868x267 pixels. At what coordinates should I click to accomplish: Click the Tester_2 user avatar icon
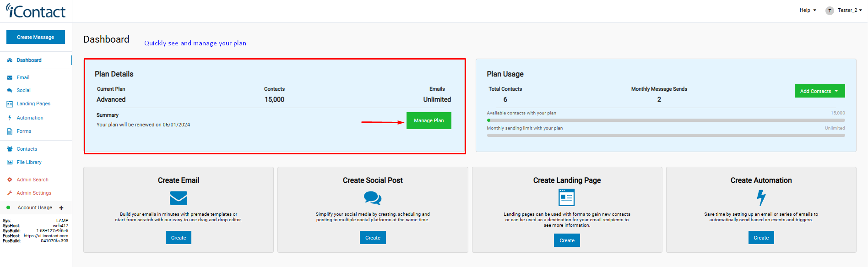pyautogui.click(x=830, y=11)
